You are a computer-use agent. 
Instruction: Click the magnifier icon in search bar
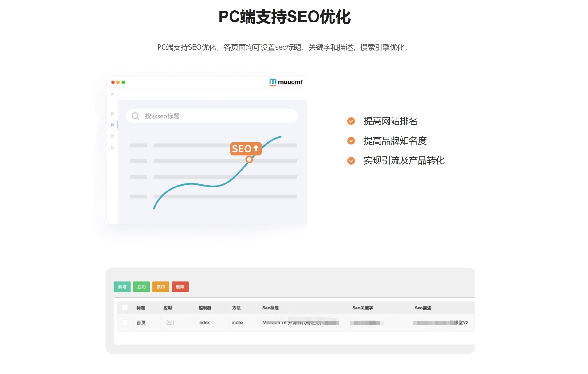135,116
